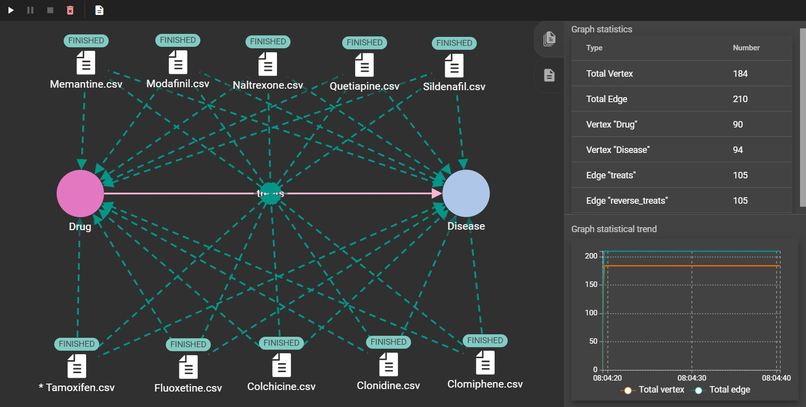The image size is (806, 407).
Task: Click the value 210 for Total Edge
Action: click(740, 99)
